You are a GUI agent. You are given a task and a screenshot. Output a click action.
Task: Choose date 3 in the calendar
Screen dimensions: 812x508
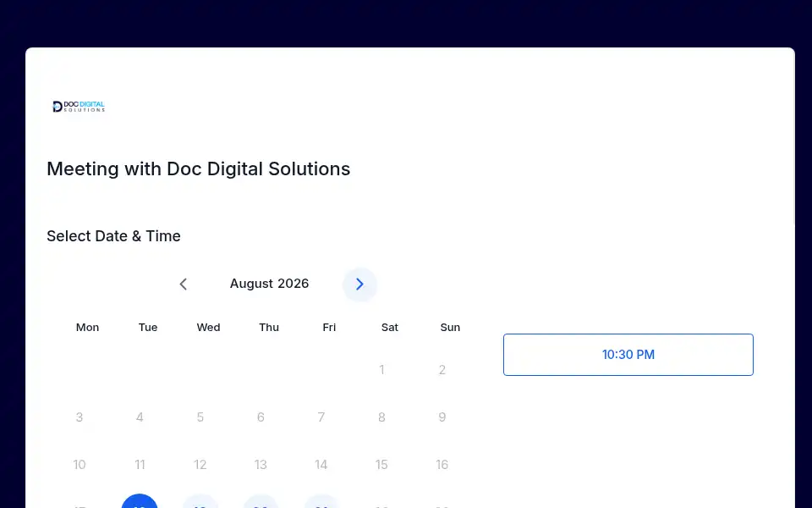tap(80, 417)
